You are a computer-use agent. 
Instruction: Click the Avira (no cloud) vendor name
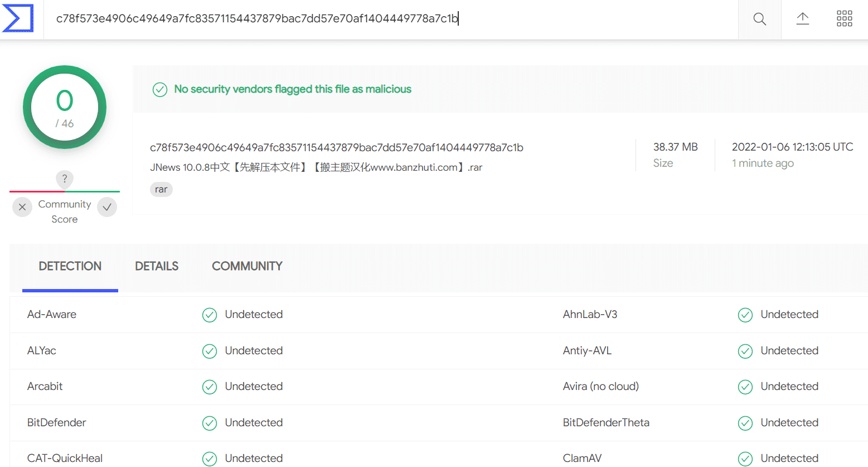coord(601,386)
